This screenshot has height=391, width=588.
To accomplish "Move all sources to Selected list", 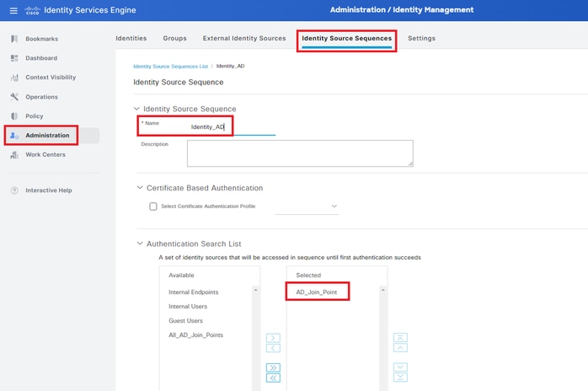I will [x=273, y=367].
